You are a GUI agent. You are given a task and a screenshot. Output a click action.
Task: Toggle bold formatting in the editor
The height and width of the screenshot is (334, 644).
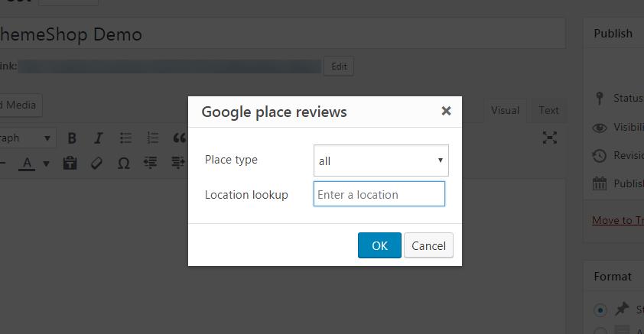pyautogui.click(x=72, y=138)
